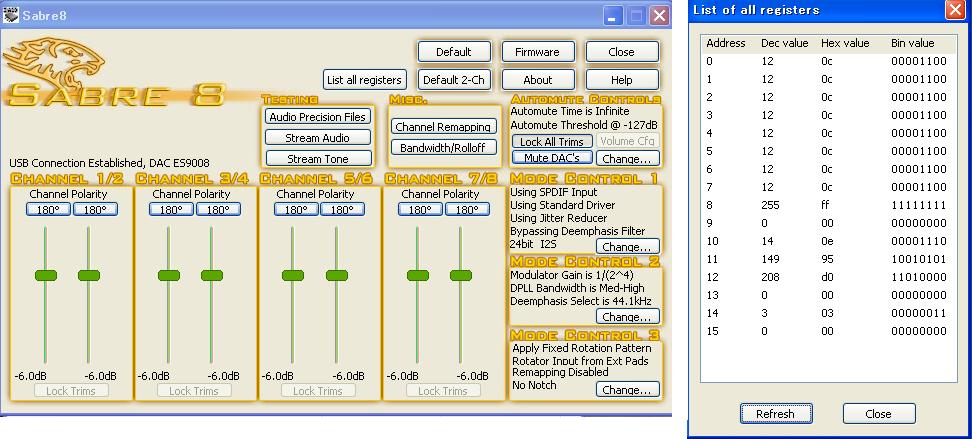The image size is (972, 439).
Task: Click List all registers button
Action: (x=364, y=79)
